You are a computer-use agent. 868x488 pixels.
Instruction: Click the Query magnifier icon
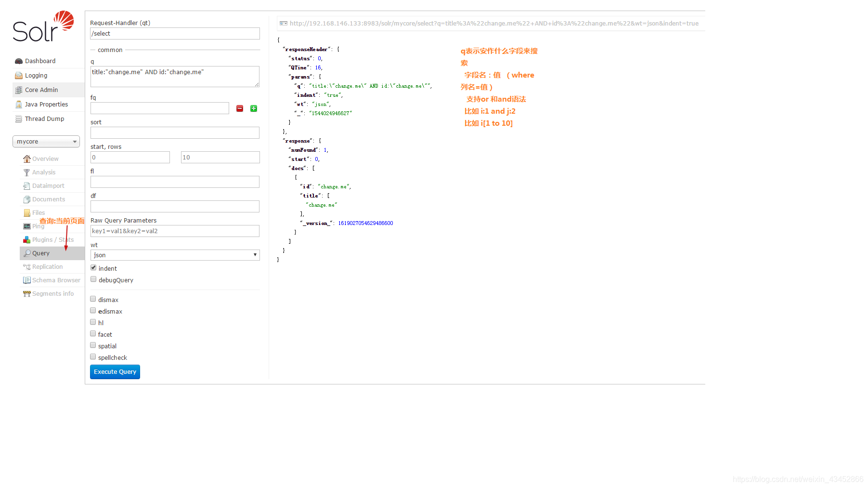click(27, 253)
